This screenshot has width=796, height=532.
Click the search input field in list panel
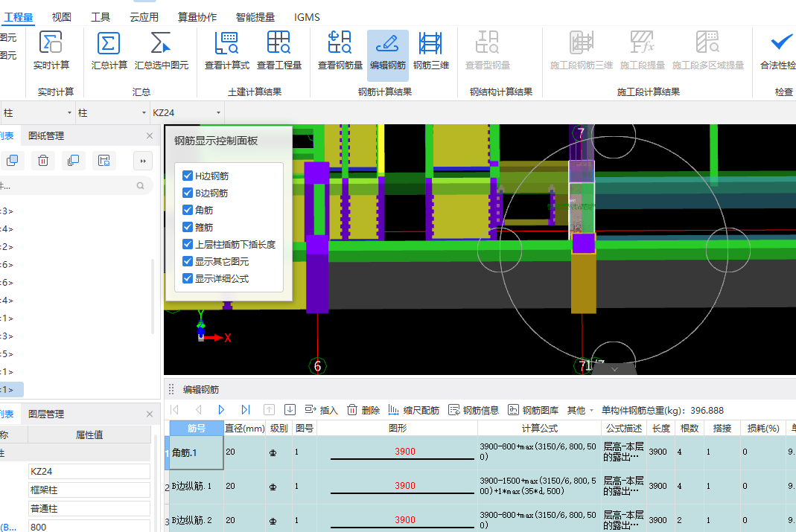67,186
